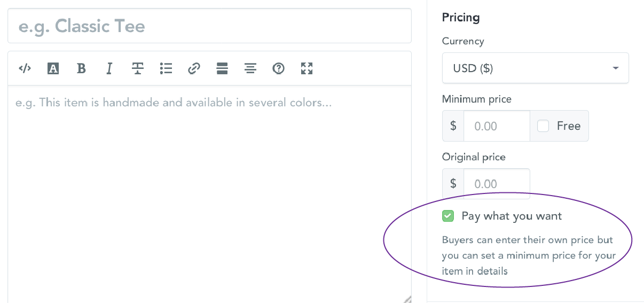Screen dimensions: 644x303
Task: Expand the editor to fullscreen
Action: [307, 68]
